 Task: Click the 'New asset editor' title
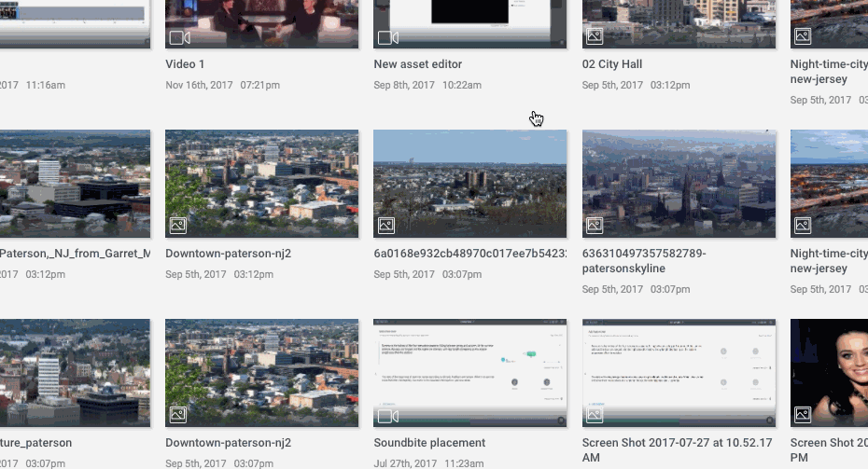tap(418, 64)
